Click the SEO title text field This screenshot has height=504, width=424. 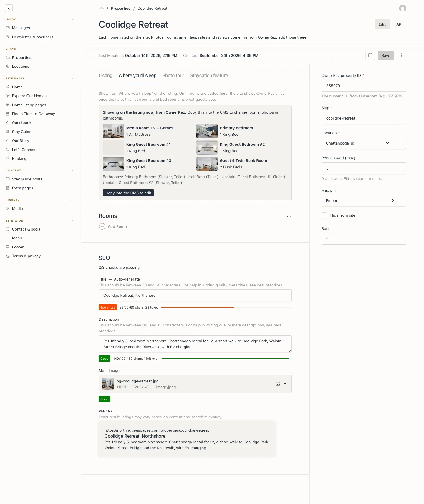tap(195, 295)
